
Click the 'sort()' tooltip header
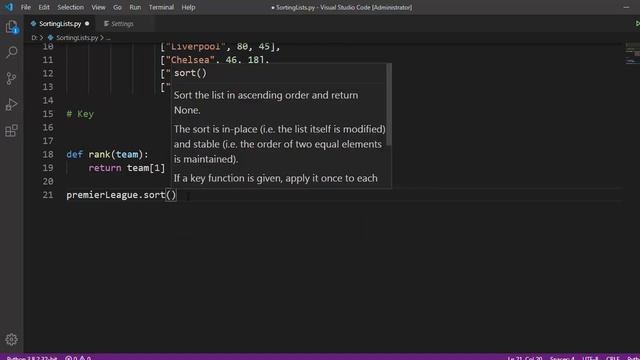click(190, 73)
